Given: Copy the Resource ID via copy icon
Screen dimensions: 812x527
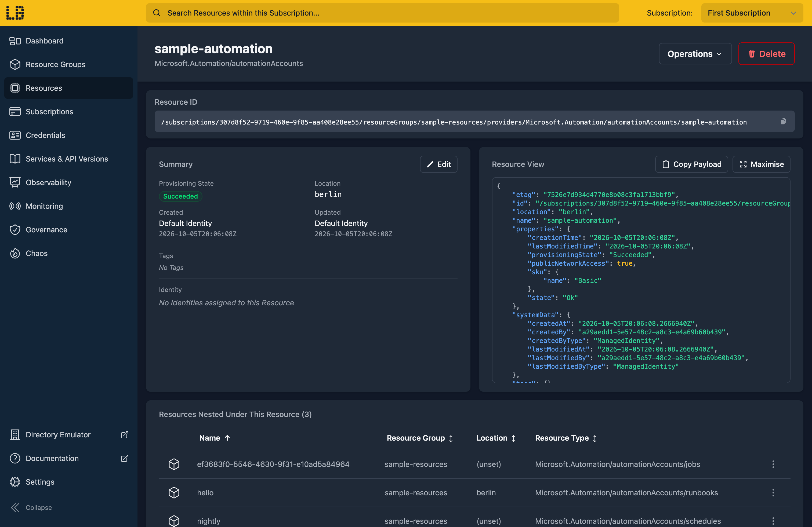Looking at the screenshot, I should click(783, 121).
